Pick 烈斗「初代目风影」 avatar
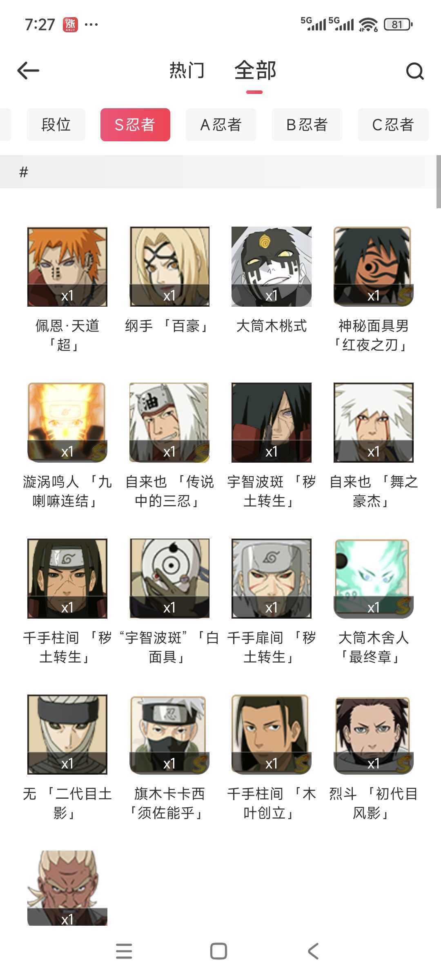441x980 pixels. (374, 735)
